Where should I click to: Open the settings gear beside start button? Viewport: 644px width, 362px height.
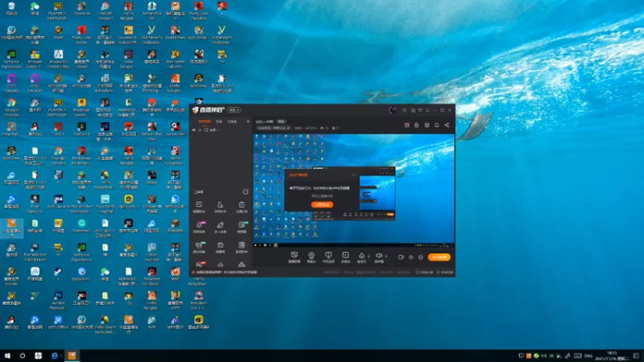[x=420, y=257]
